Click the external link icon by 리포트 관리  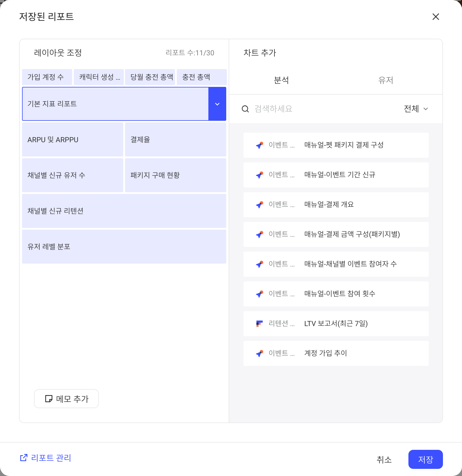24,458
